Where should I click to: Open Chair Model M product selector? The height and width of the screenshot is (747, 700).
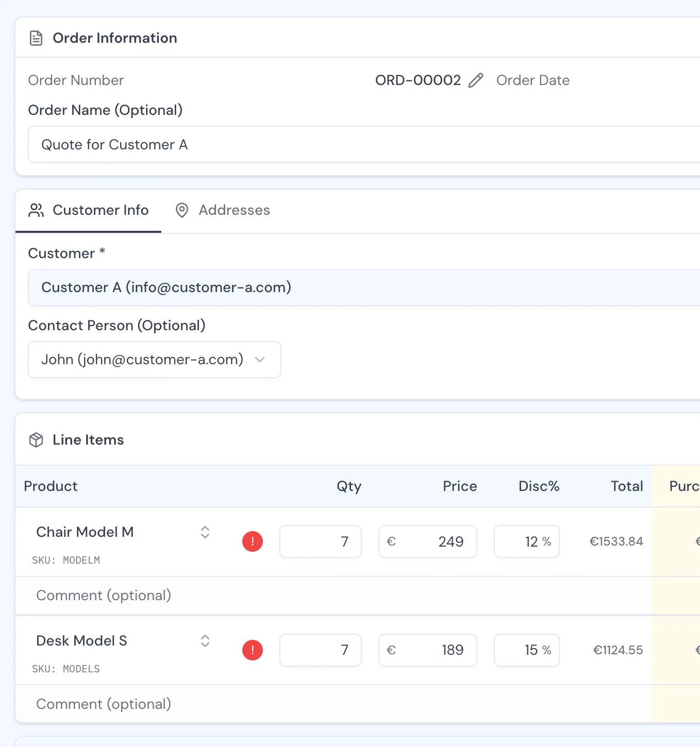pos(205,532)
